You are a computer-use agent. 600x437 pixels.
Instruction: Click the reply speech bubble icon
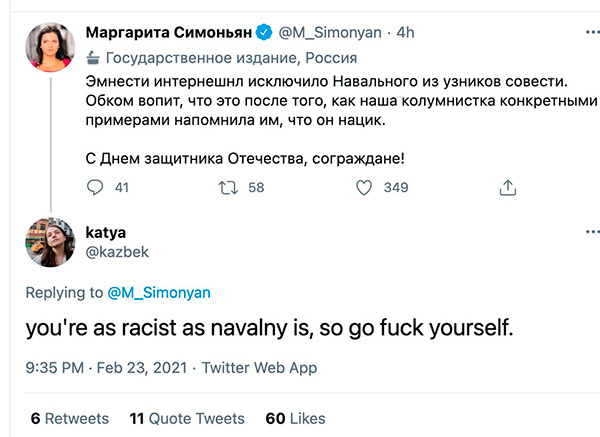pyautogui.click(x=95, y=187)
